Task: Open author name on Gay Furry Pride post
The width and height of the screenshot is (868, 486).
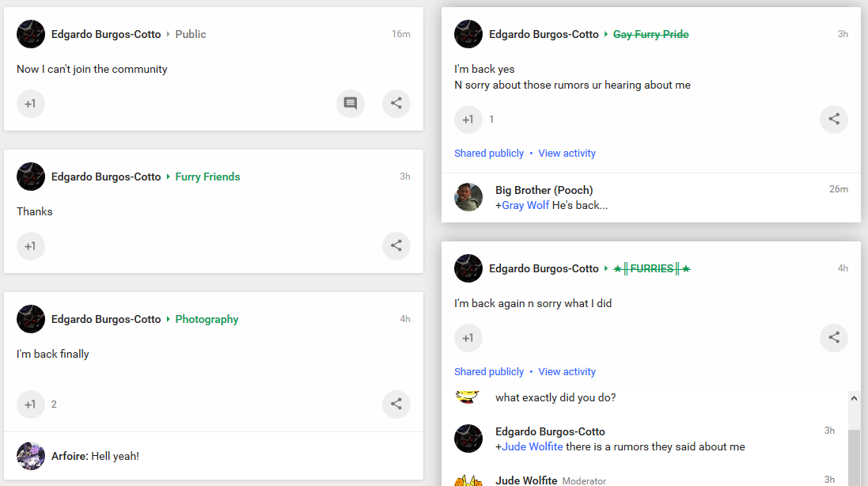Action: tap(544, 34)
